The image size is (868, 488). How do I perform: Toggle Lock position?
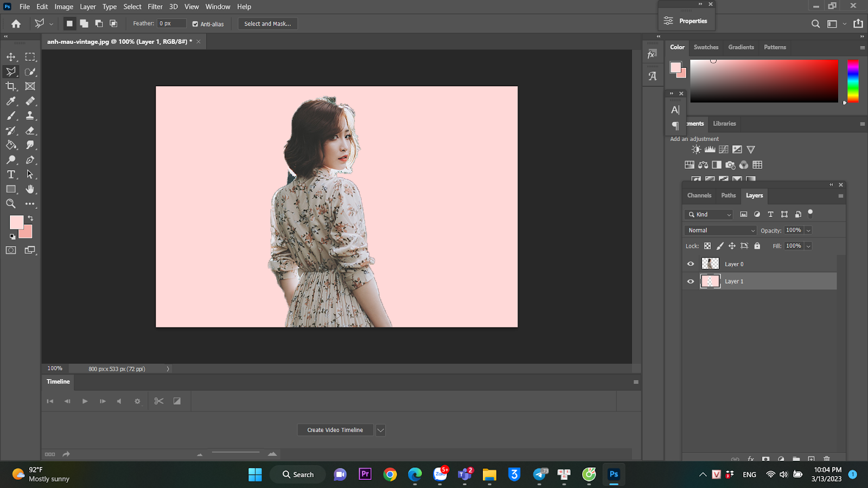(x=732, y=246)
